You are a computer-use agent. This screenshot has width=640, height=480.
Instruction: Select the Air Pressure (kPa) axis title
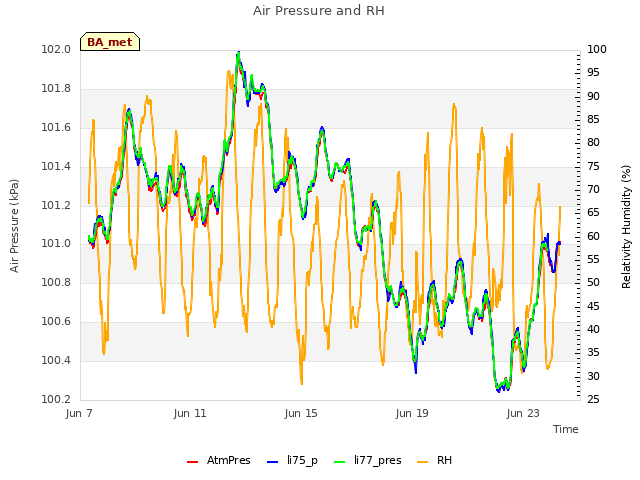14,226
